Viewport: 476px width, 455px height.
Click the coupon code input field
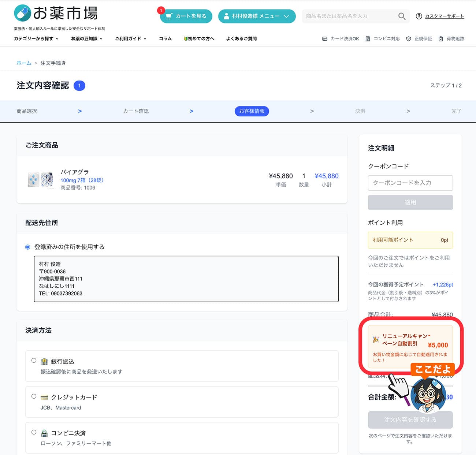[x=410, y=183]
